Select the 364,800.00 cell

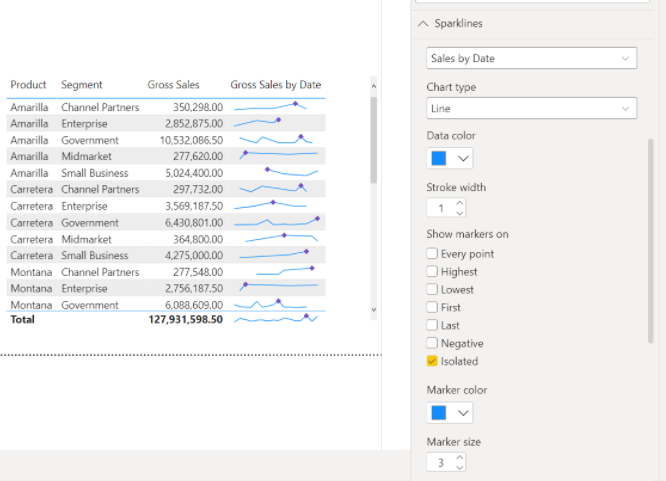[x=198, y=239]
